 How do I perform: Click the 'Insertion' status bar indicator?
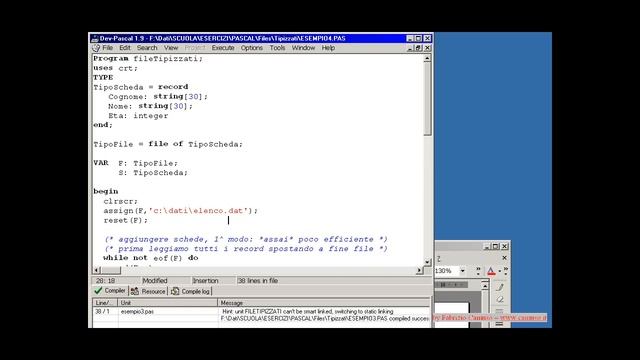205,281
